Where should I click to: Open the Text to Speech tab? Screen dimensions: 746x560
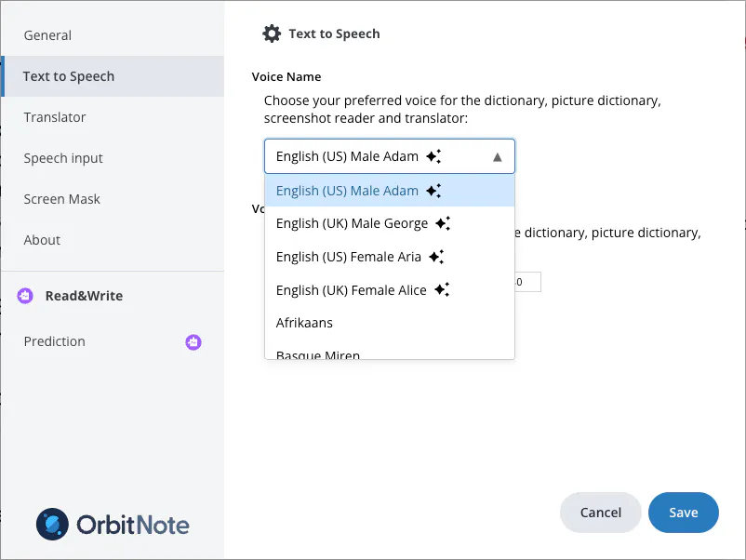coord(113,76)
